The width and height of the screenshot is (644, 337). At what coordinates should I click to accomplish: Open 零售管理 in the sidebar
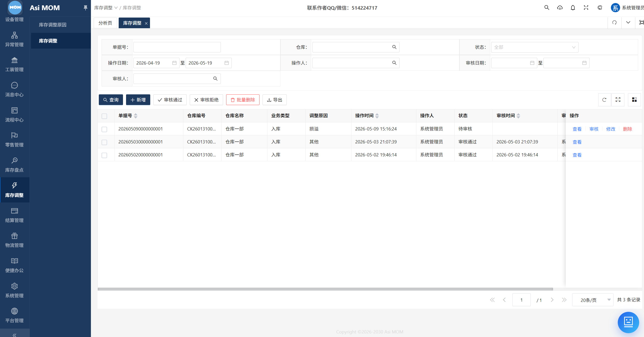coord(15,140)
